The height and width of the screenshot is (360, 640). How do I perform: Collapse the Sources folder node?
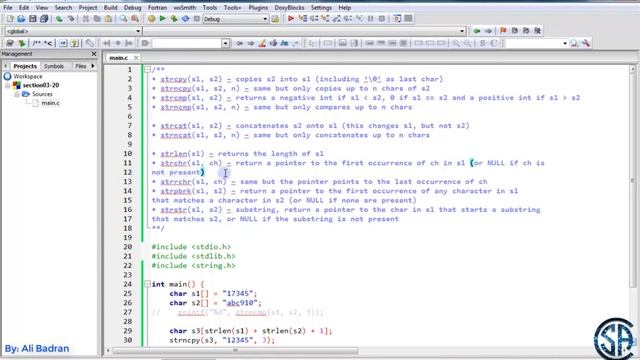pos(17,94)
